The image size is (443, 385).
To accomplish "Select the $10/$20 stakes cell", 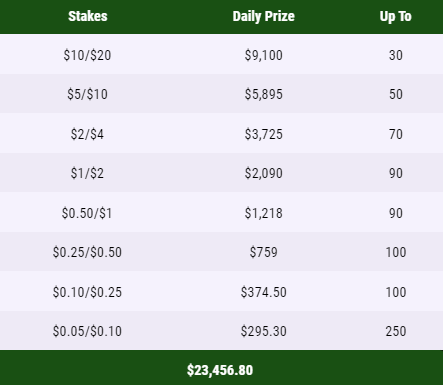I will point(87,55).
